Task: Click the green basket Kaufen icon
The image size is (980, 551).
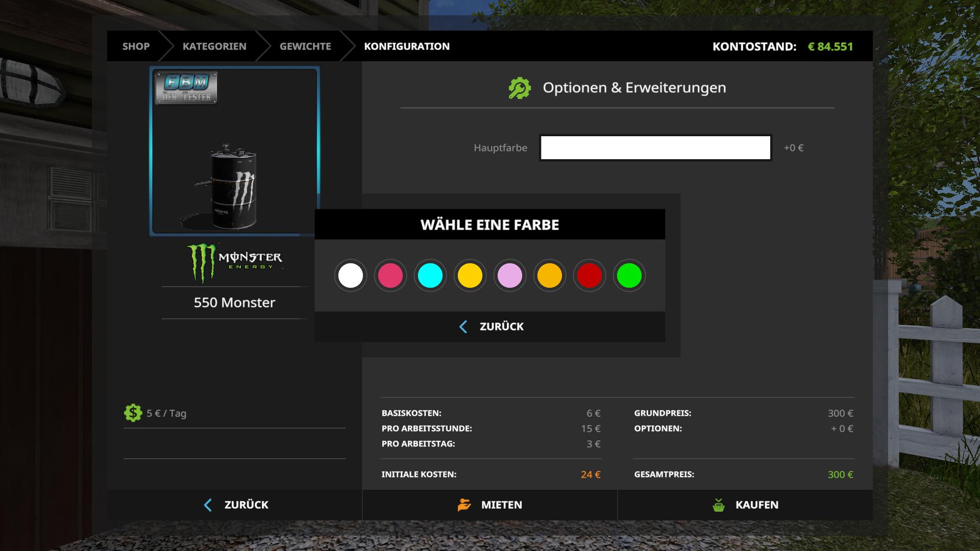Action: [719, 505]
